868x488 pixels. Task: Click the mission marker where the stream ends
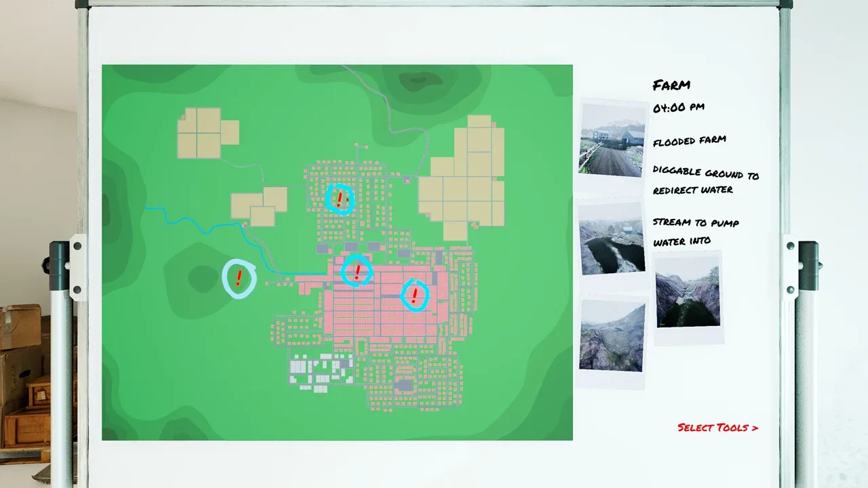357,270
